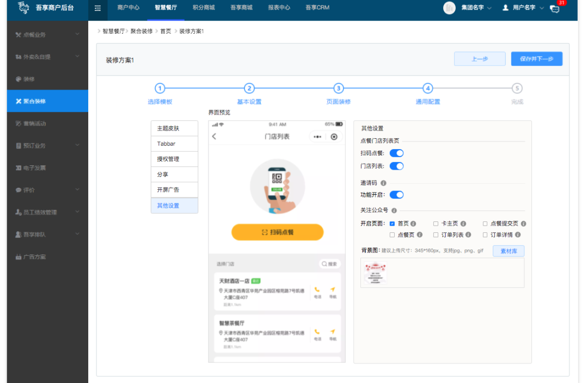Check the 订单详情 checkbox
588x383 pixels.
click(485, 235)
